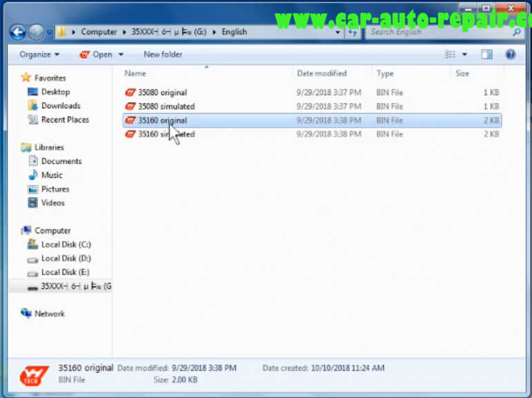532x398 pixels.
Task: Open the Music library
Action: [x=52, y=175]
